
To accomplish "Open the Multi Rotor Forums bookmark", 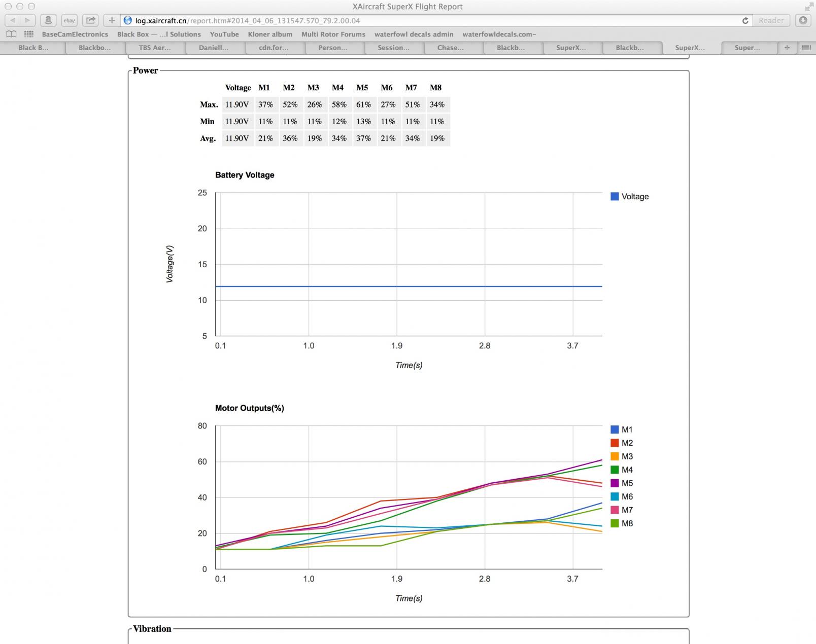I will 333,34.
